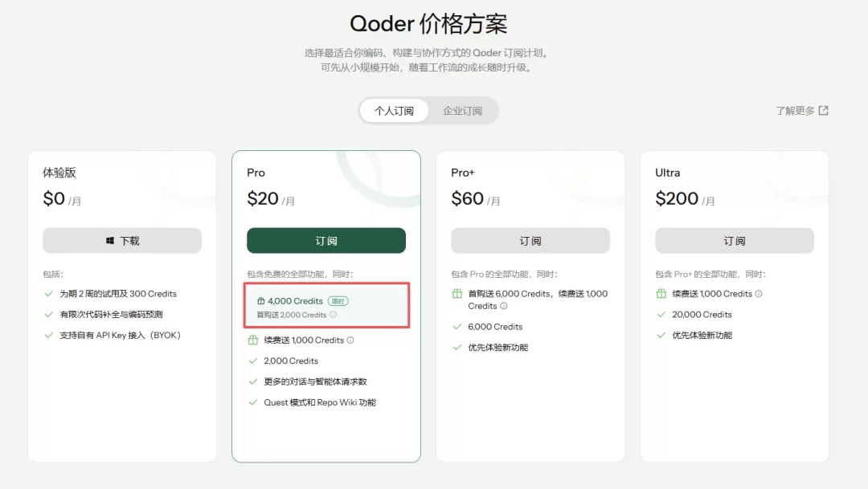Click the gift icon in Pro+ plan
Image resolution: width=868 pixels, height=489 pixels.
457,294
